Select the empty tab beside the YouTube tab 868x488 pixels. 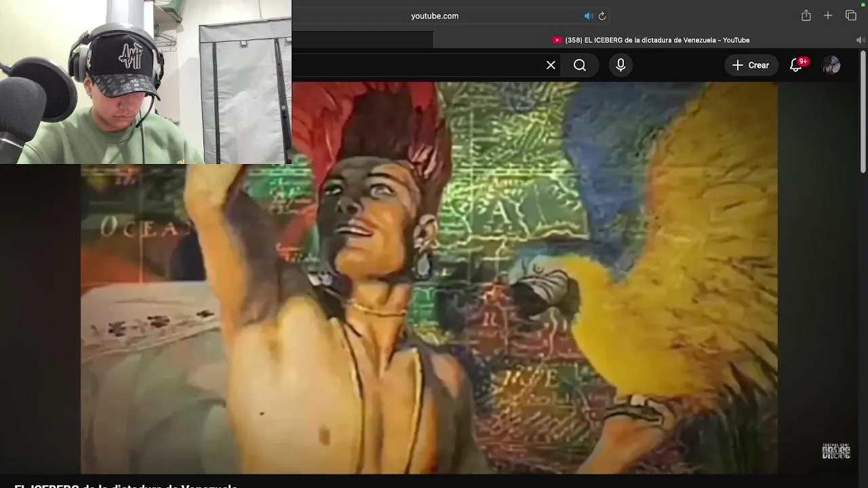pos(363,40)
